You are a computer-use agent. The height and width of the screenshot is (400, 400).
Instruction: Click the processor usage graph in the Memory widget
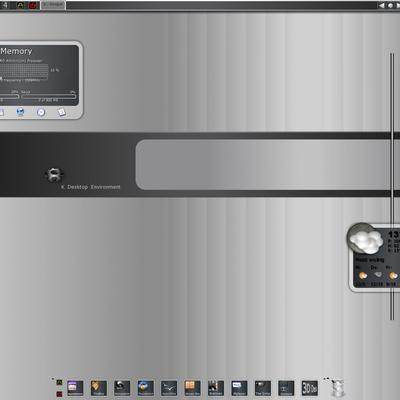(x=24, y=71)
